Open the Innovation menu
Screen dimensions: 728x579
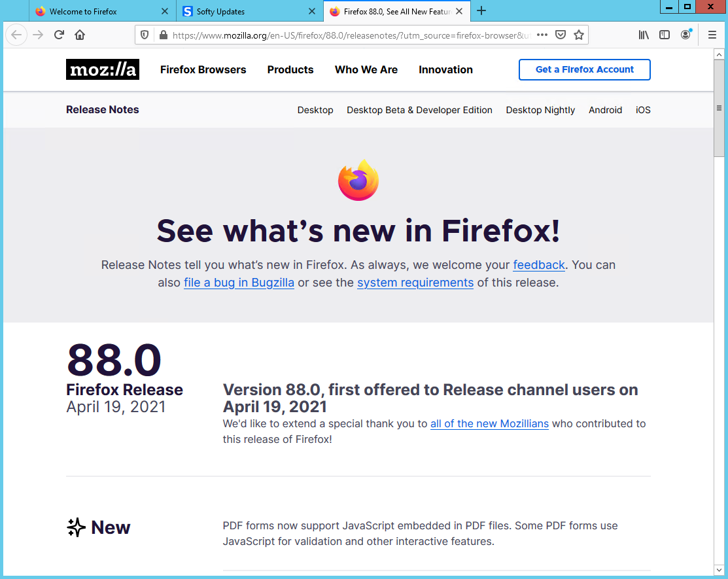pos(445,69)
